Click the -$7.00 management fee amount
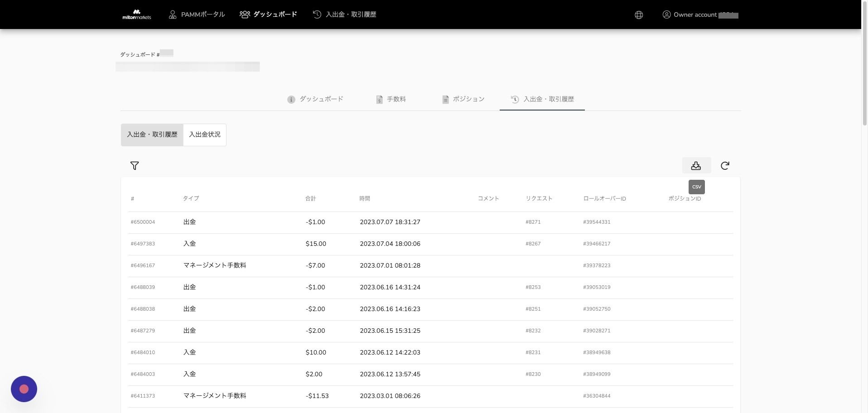Screen dimensions: 868x413 (315, 265)
